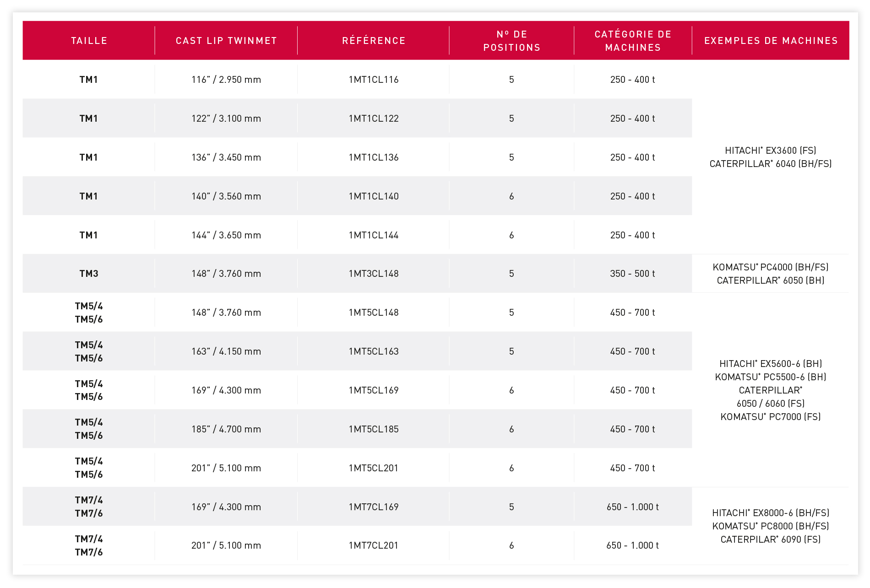The height and width of the screenshot is (588, 870).
Task: Select reference 1MT5CL201
Action: click(x=374, y=468)
